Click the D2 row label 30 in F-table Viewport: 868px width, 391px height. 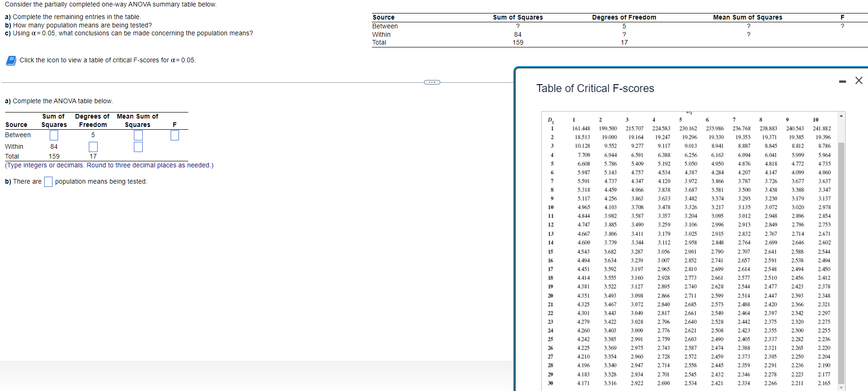click(x=551, y=384)
